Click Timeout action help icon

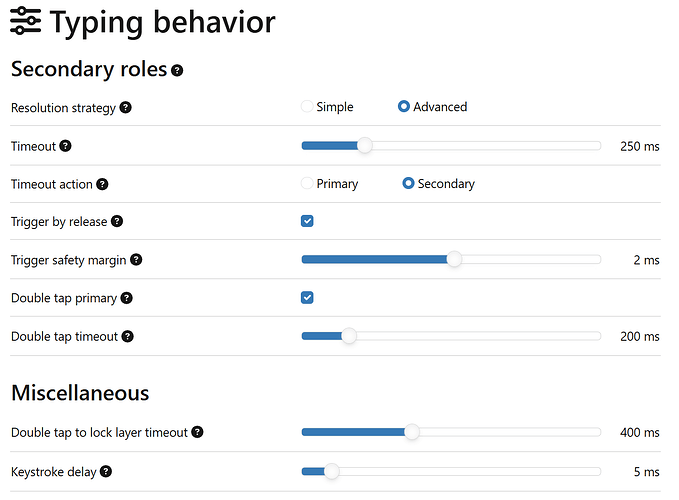(x=102, y=184)
